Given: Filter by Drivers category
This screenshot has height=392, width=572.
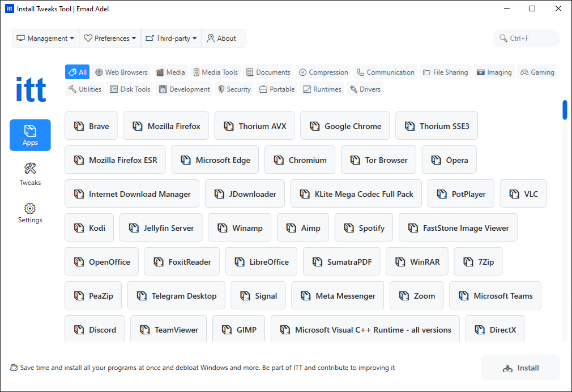Looking at the screenshot, I should pyautogui.click(x=365, y=89).
